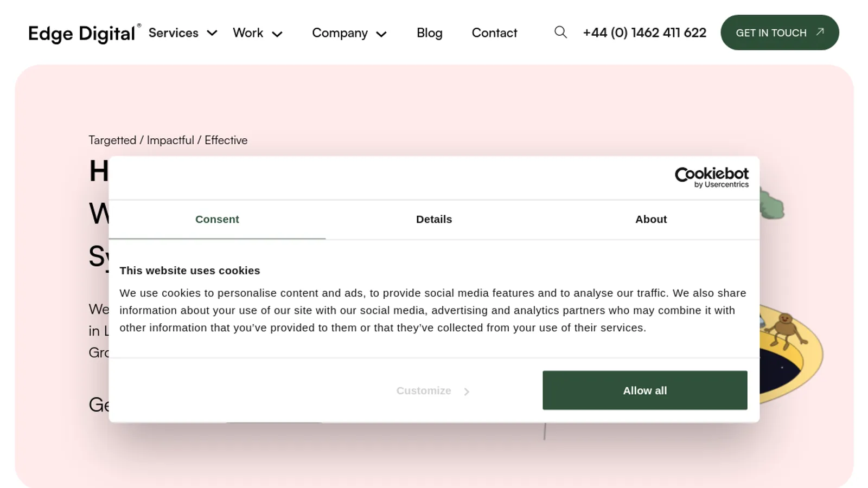Click the Cookiebot by Usercentrics logo
This screenshot has width=868, height=488.
click(711, 177)
